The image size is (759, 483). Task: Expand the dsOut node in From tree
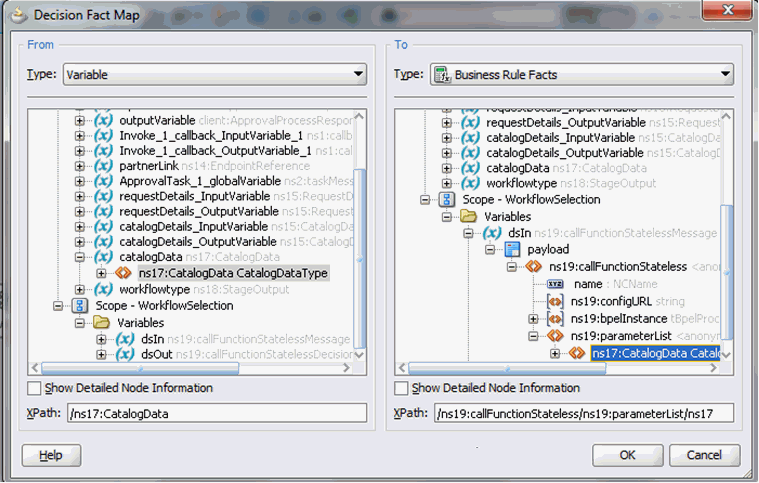(101, 354)
